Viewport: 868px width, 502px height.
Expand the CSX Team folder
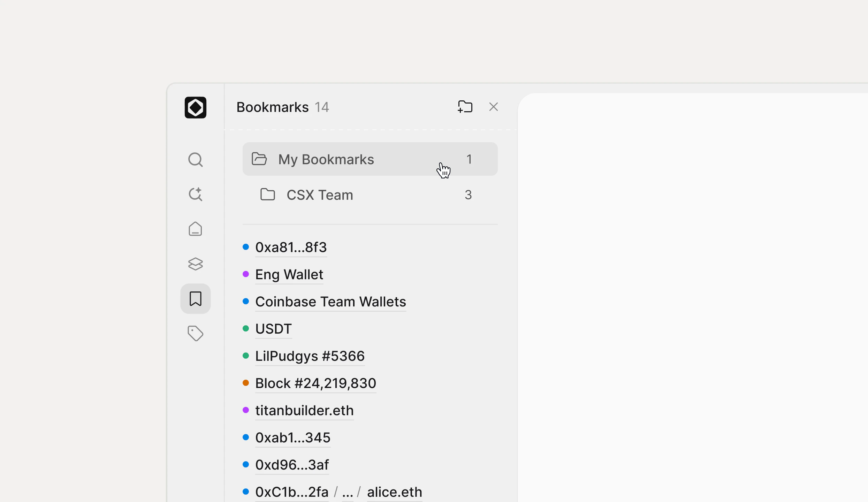pos(320,195)
